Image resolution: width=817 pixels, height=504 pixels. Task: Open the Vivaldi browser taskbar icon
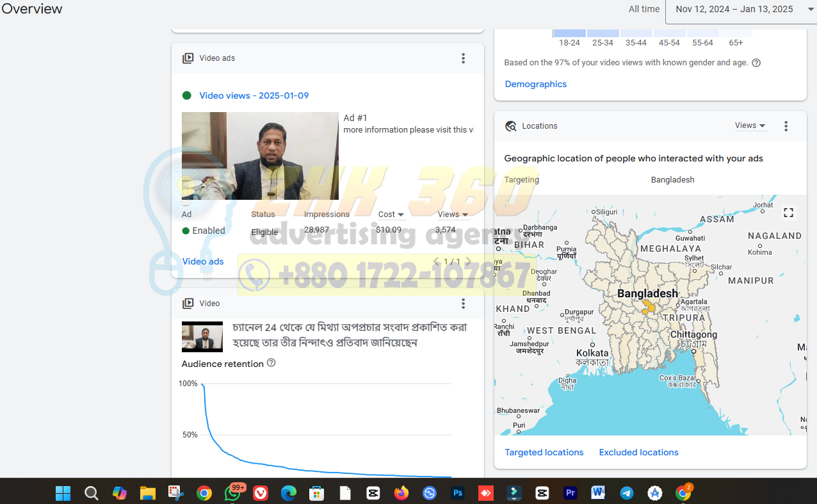(261, 493)
